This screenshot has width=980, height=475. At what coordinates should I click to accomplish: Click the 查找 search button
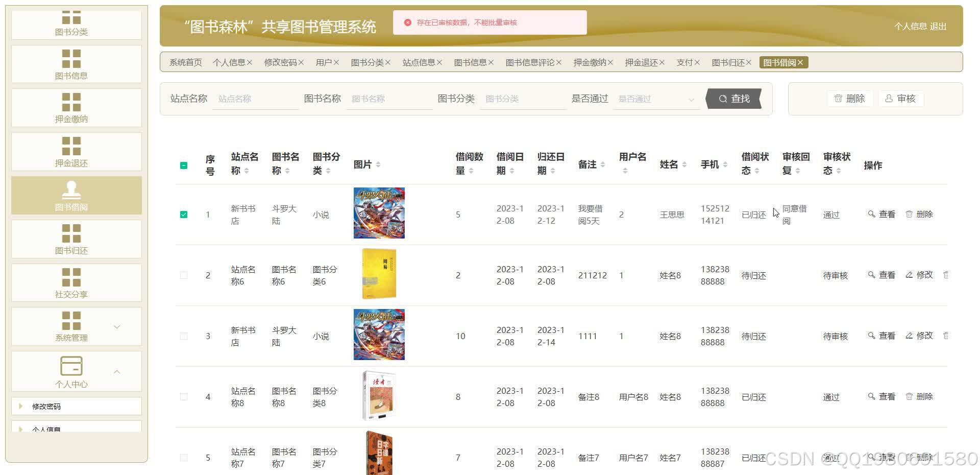733,99
